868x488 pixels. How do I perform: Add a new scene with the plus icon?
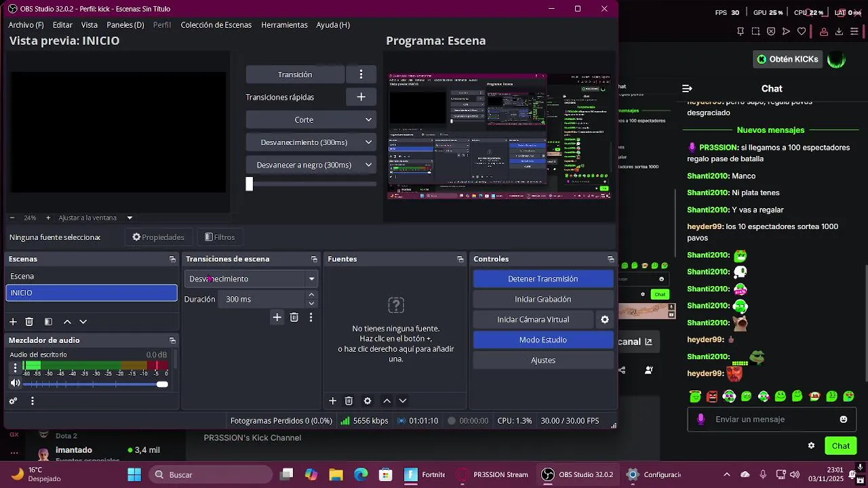[x=13, y=322]
